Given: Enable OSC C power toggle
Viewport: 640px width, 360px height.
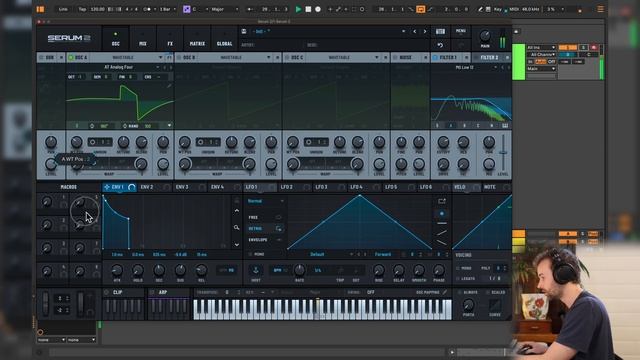Looking at the screenshot, I should (287, 58).
